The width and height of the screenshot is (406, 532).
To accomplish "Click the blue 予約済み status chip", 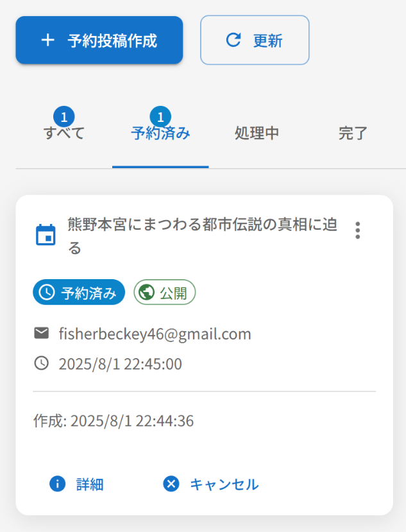I will 79,292.
